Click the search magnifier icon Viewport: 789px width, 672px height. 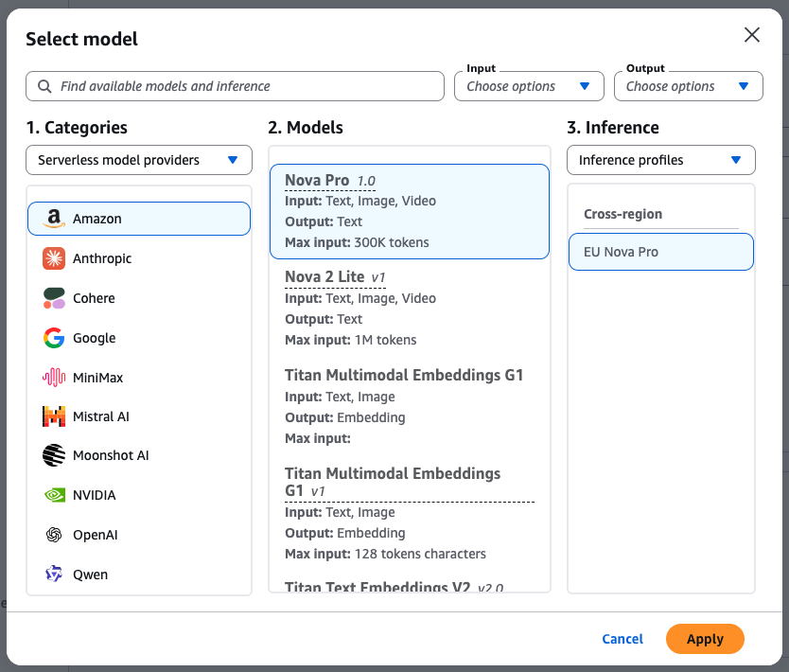point(44,86)
